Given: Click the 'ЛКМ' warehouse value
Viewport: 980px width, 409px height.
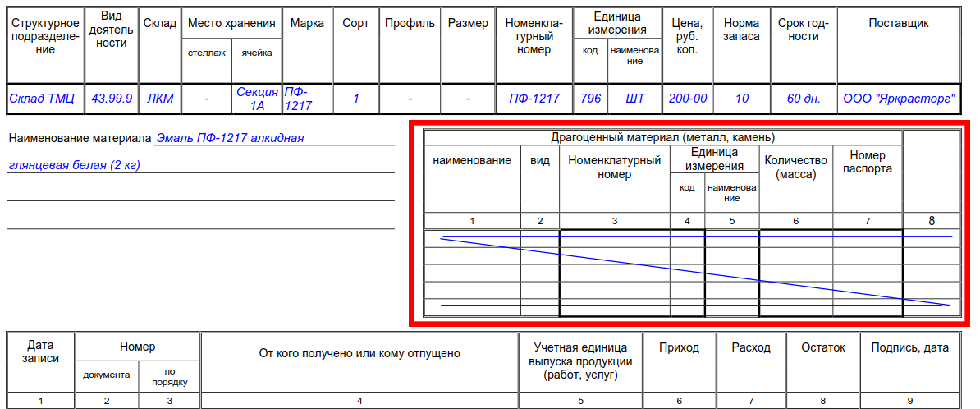Looking at the screenshot, I should coord(160,99).
